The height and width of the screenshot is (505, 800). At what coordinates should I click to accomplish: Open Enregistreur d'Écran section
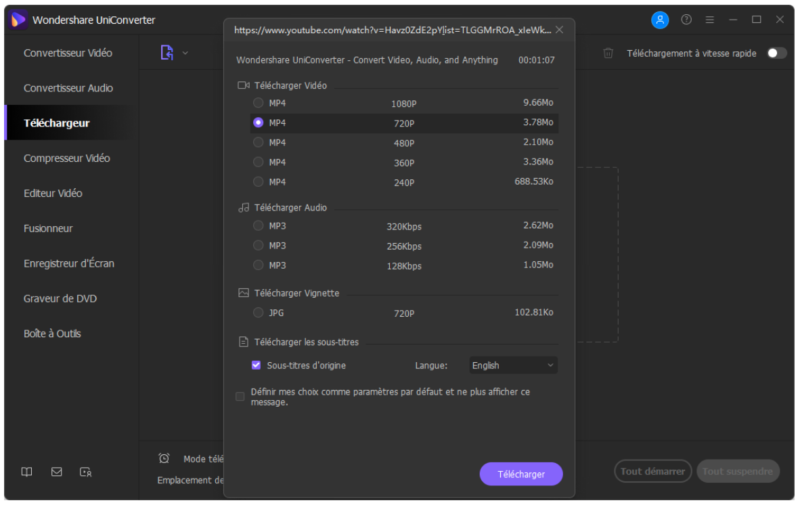[69, 263]
